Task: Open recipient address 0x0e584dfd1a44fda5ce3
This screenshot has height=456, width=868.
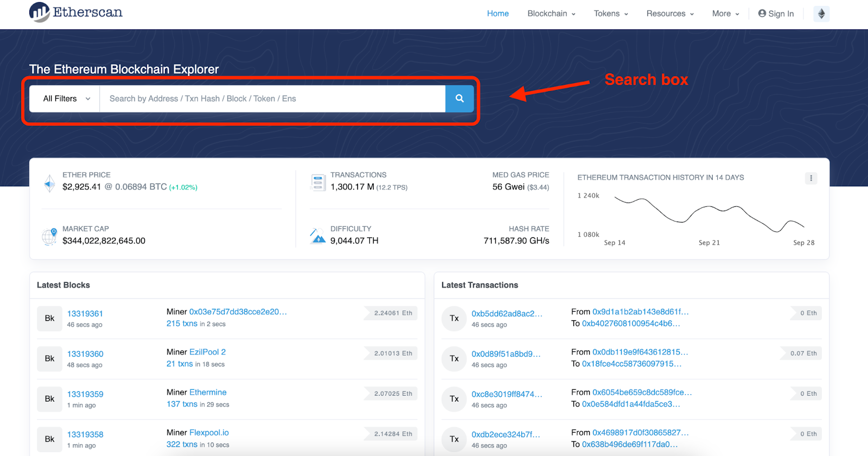Action: click(631, 404)
